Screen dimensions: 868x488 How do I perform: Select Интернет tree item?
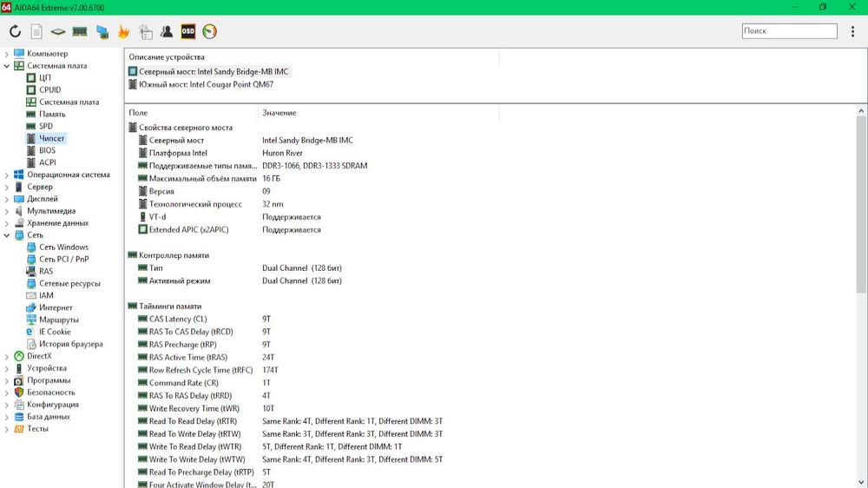pos(56,308)
